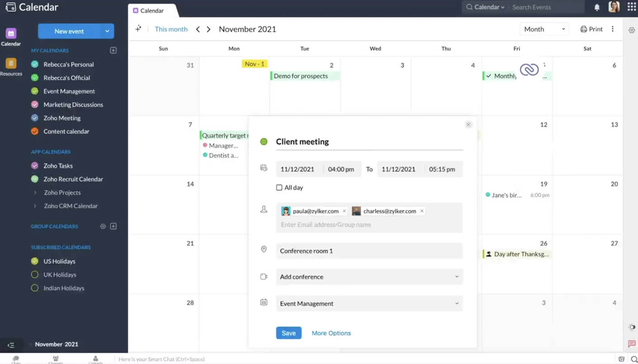Open Contacts from the bottom bar
This screenshot has height=364, width=638.
(95, 358)
